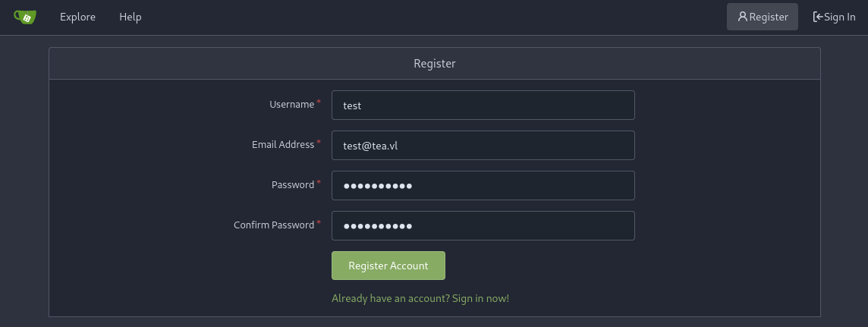This screenshot has height=327, width=868.
Task: Click the Register form header title
Action: (x=435, y=64)
